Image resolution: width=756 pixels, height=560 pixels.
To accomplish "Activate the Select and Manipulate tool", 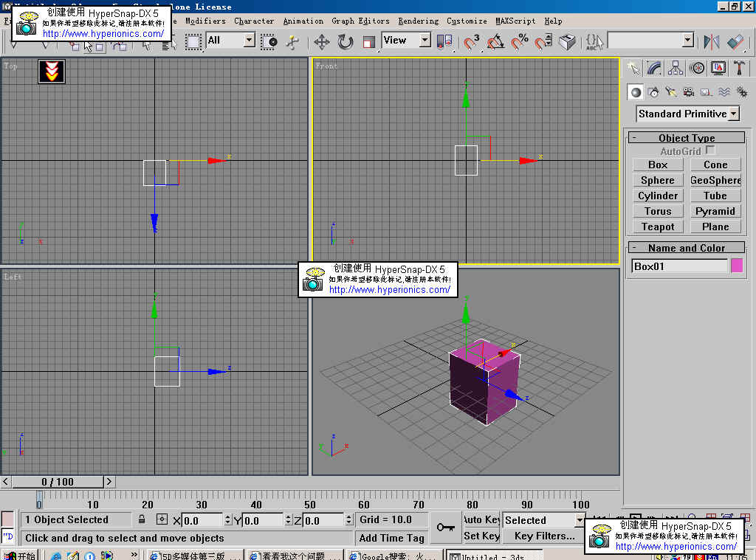I will point(292,42).
